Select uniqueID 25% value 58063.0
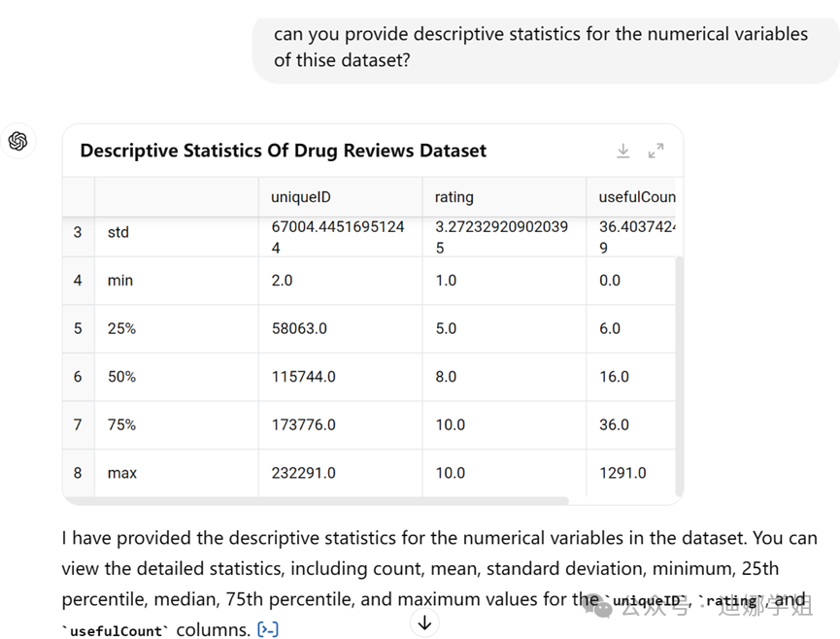 299,328
